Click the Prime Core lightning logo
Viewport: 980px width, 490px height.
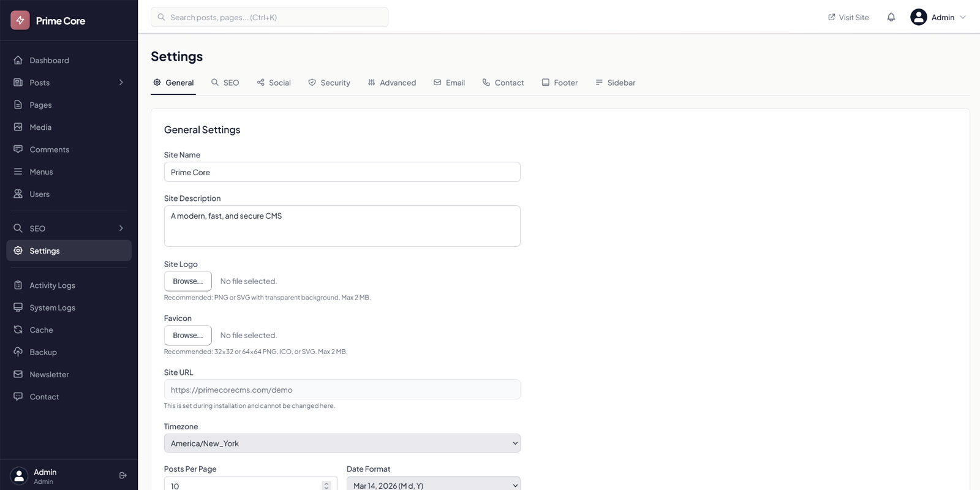20,20
